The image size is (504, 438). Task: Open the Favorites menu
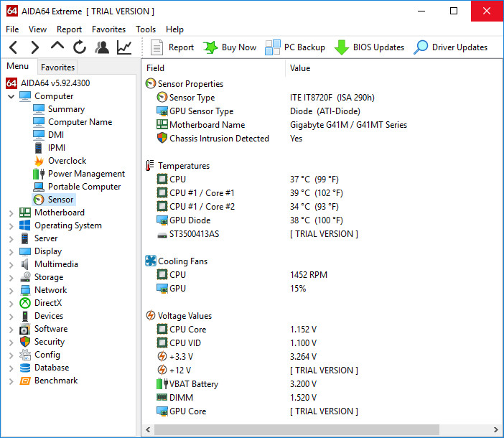108,29
